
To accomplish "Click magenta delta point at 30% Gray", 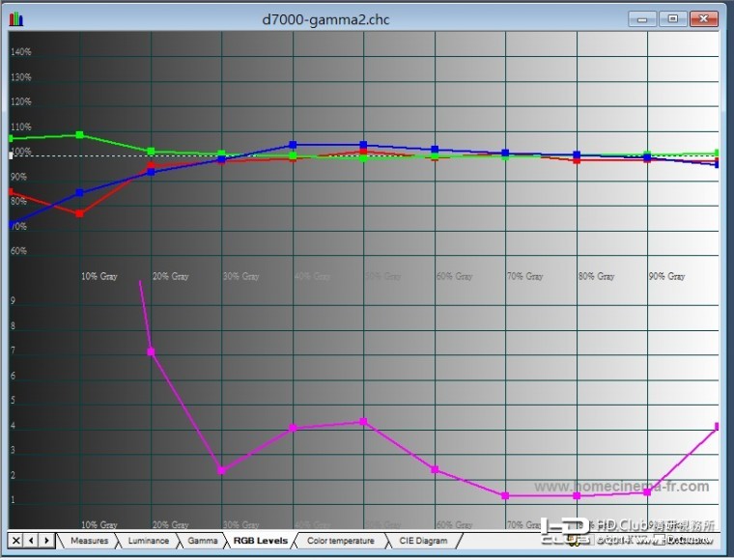I will click(x=222, y=470).
